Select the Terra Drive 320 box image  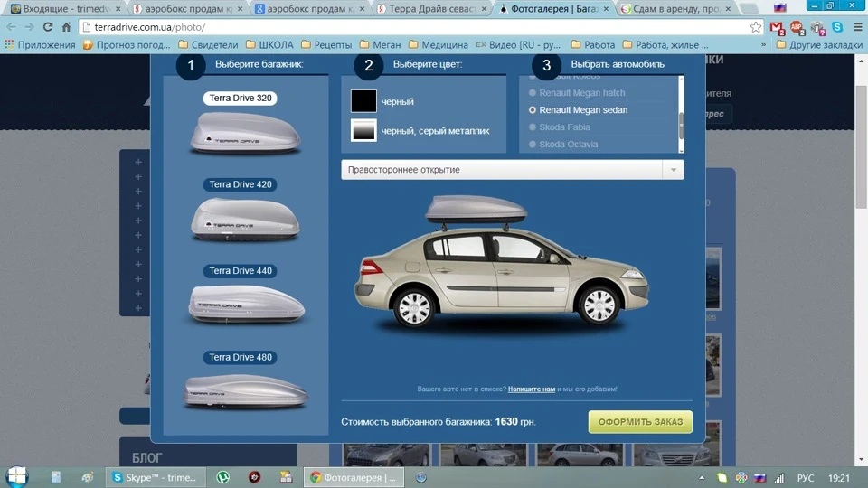[245, 133]
